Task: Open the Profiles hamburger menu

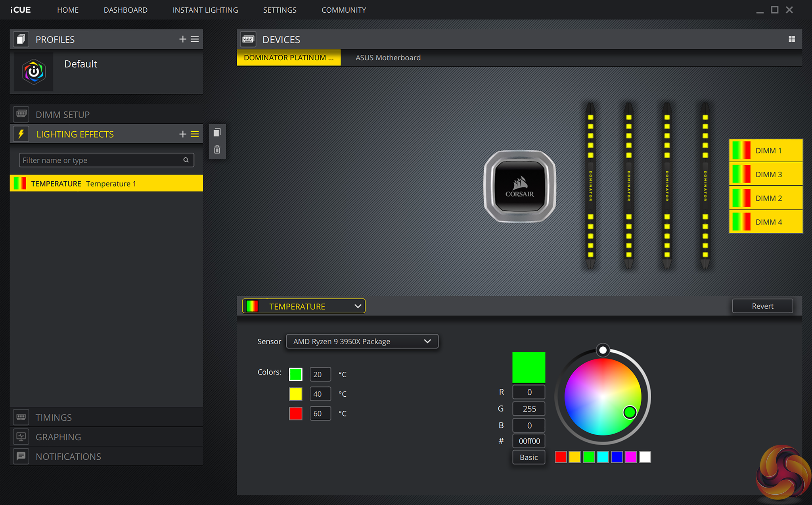Action: point(195,39)
